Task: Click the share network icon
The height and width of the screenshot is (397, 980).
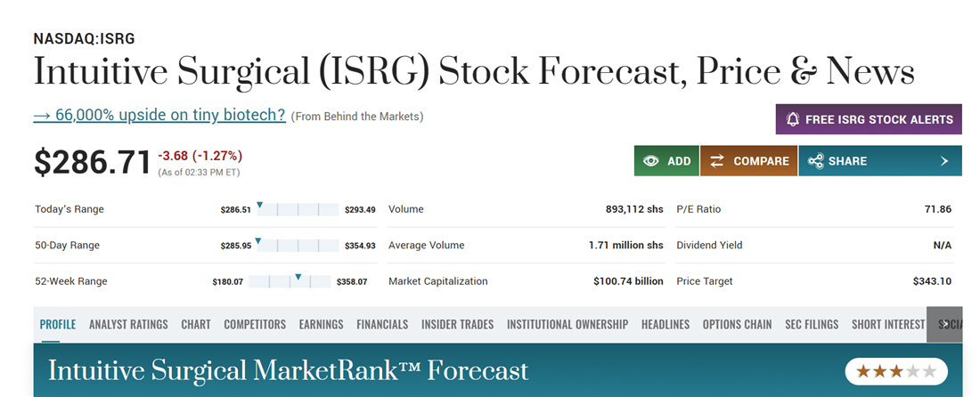Action: 815,161
